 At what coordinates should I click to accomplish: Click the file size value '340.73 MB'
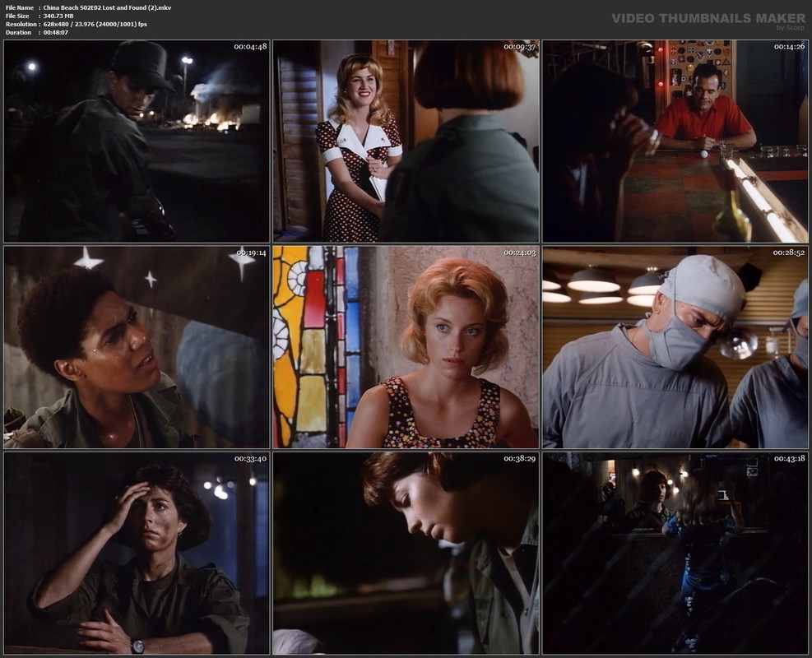tap(58, 16)
